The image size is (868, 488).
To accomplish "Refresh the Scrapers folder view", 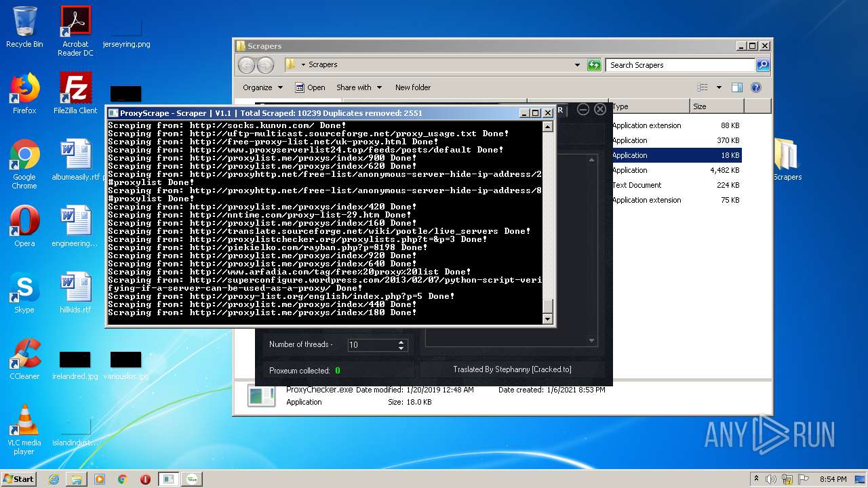I will pyautogui.click(x=594, y=65).
